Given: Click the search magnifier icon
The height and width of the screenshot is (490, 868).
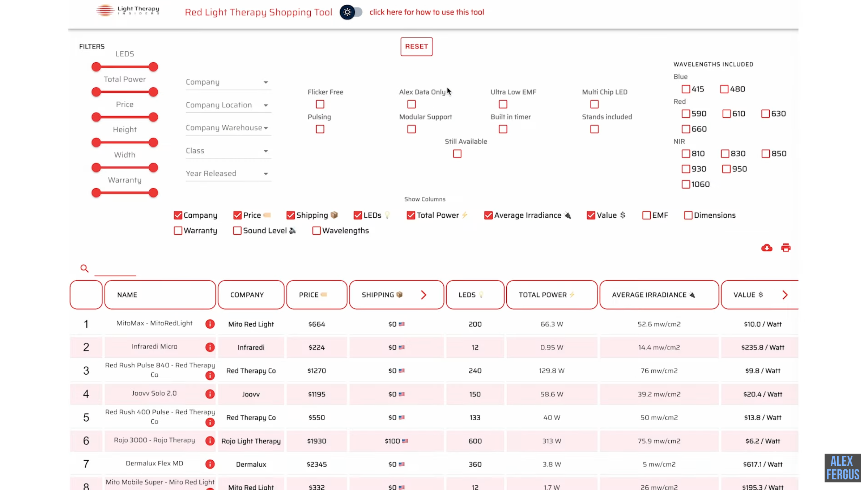Looking at the screenshot, I should coord(84,268).
